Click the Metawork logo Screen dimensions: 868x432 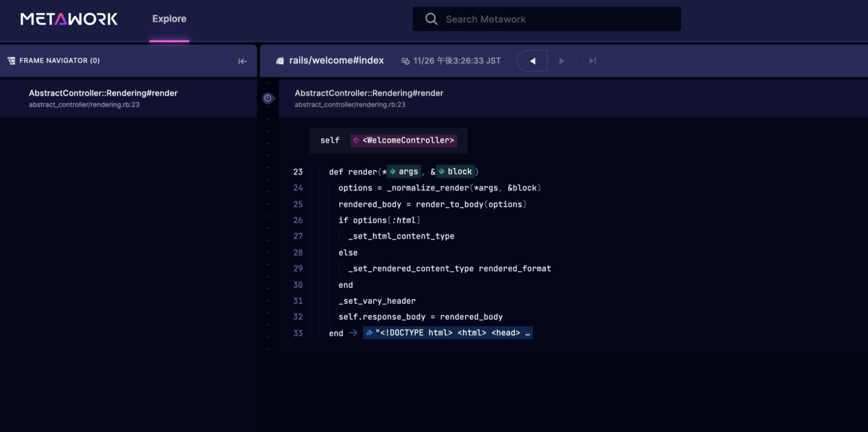pos(69,20)
